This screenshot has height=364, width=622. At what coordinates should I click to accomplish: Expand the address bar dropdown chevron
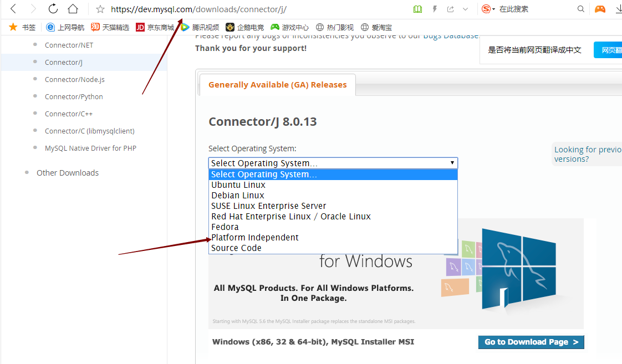pyautogui.click(x=465, y=9)
